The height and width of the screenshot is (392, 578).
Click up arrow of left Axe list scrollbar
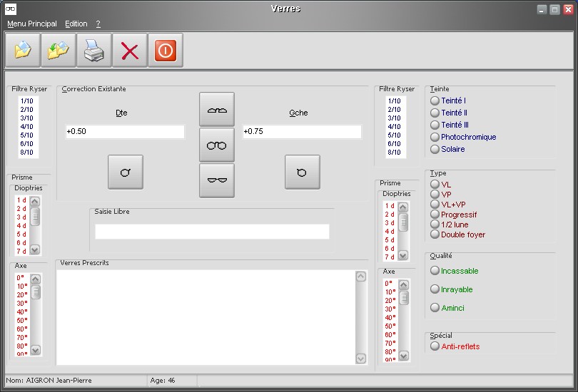click(x=36, y=279)
